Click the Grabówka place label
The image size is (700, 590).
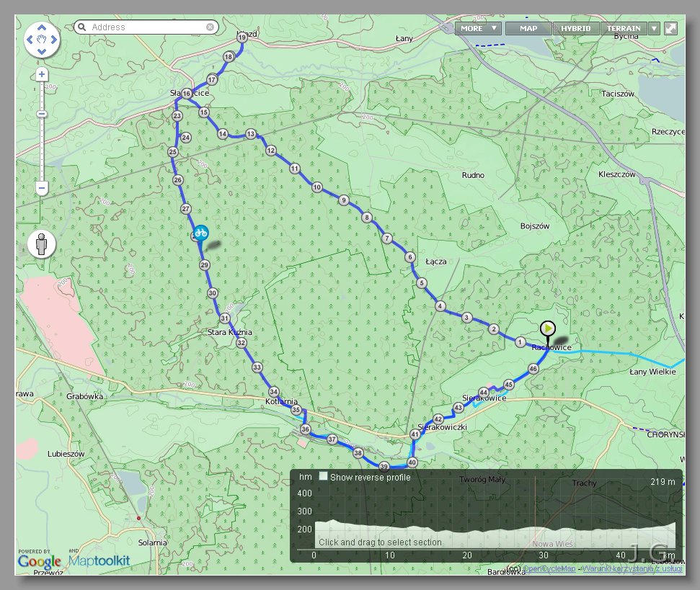point(85,396)
